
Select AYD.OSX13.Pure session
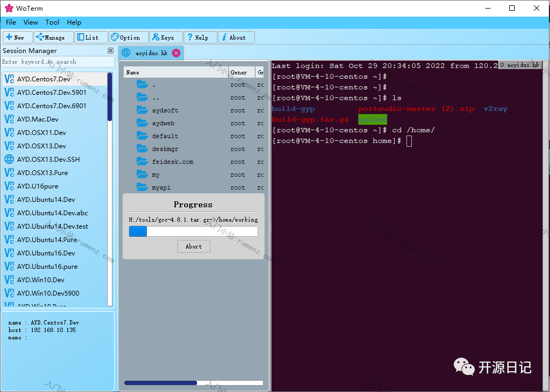[55, 172]
